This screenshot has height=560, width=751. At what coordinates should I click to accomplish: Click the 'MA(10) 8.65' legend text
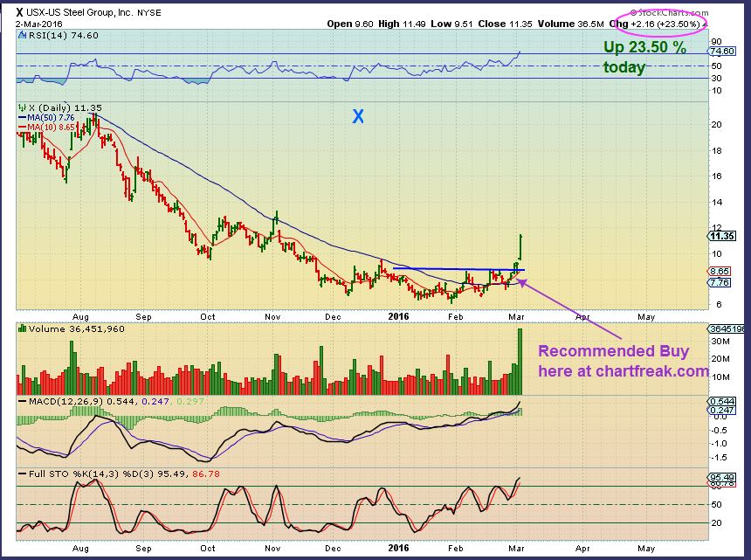(x=51, y=127)
